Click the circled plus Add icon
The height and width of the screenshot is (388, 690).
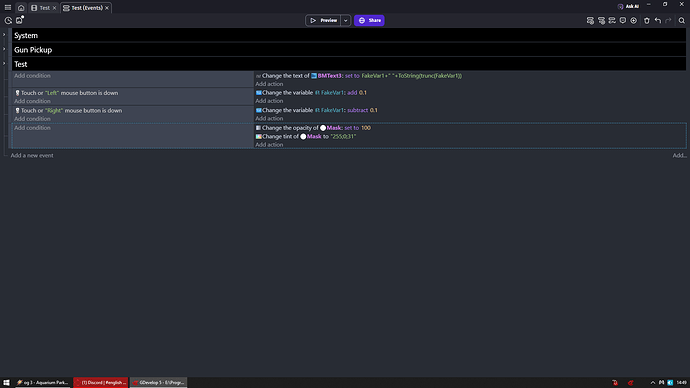634,21
